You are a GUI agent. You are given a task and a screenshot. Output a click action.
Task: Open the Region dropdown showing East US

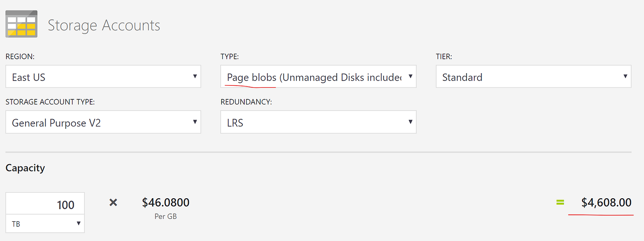click(x=103, y=77)
